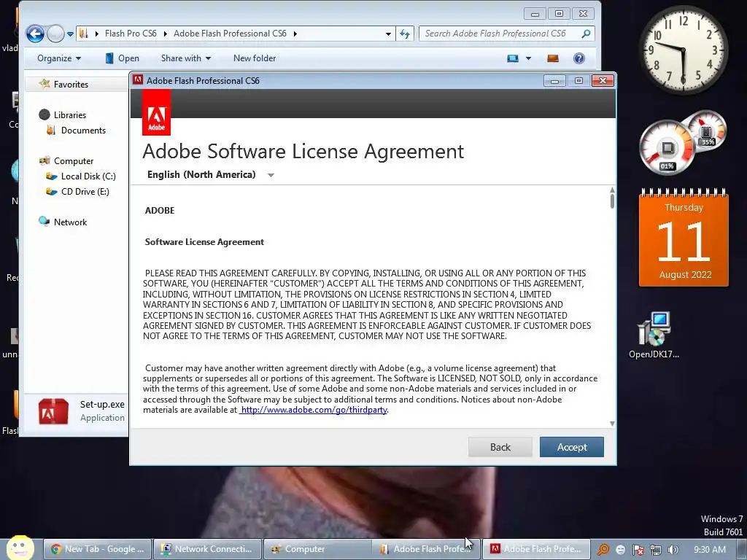
Task: Select Libraries in the navigation pane
Action: click(69, 114)
